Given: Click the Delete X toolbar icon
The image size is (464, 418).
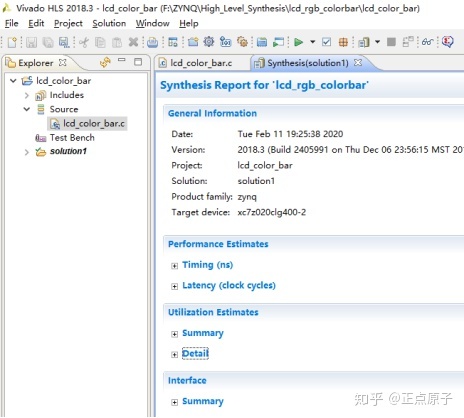Looking at the screenshot, I should pos(133,42).
